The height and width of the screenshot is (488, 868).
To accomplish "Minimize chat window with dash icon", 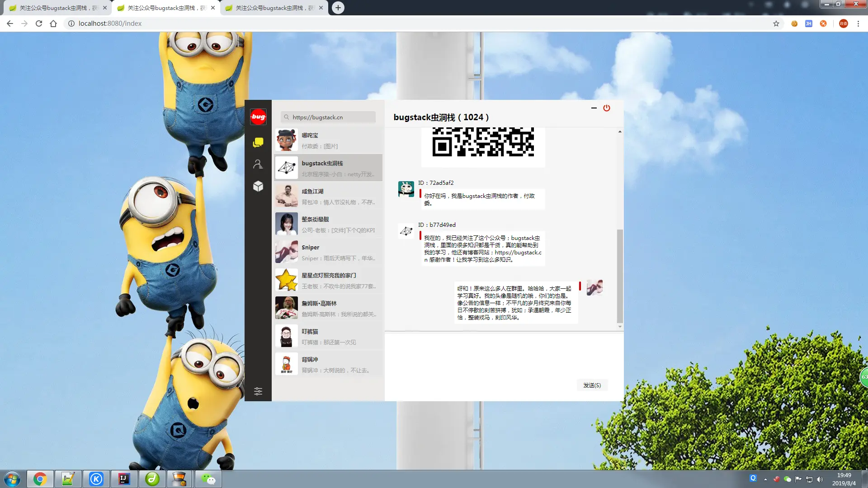I will coord(594,108).
